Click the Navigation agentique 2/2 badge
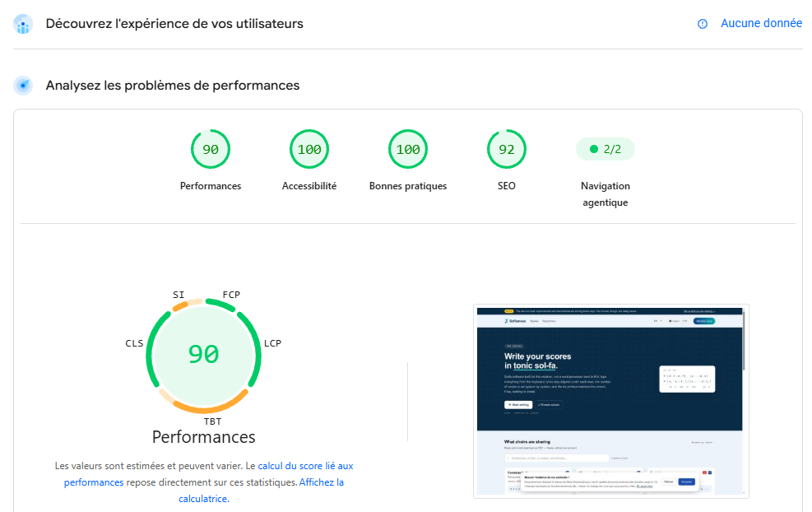 606,149
